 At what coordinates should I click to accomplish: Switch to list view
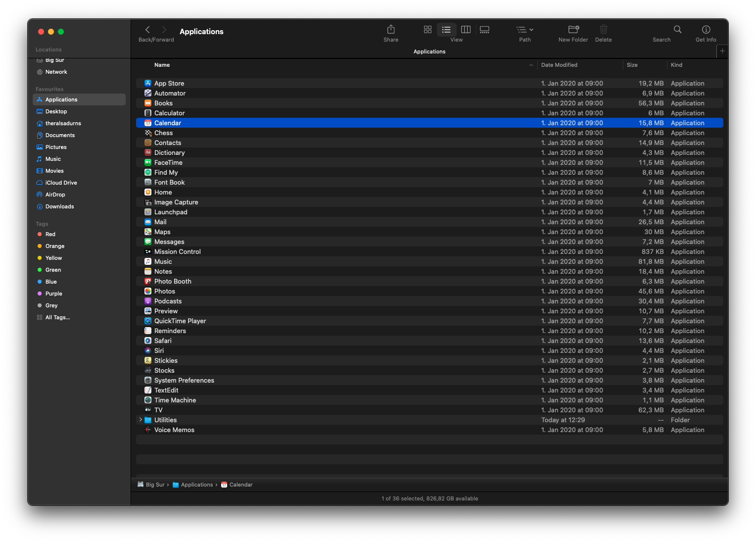point(446,30)
